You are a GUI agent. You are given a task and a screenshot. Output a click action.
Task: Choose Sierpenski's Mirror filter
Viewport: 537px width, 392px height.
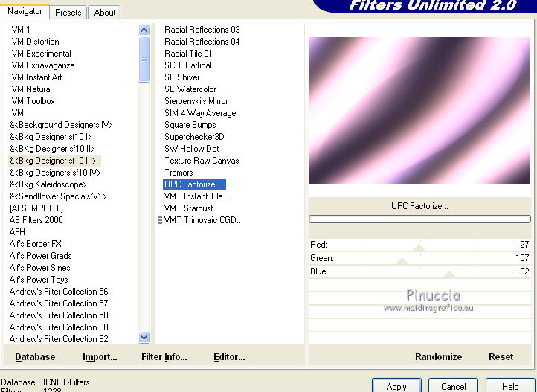[196, 101]
